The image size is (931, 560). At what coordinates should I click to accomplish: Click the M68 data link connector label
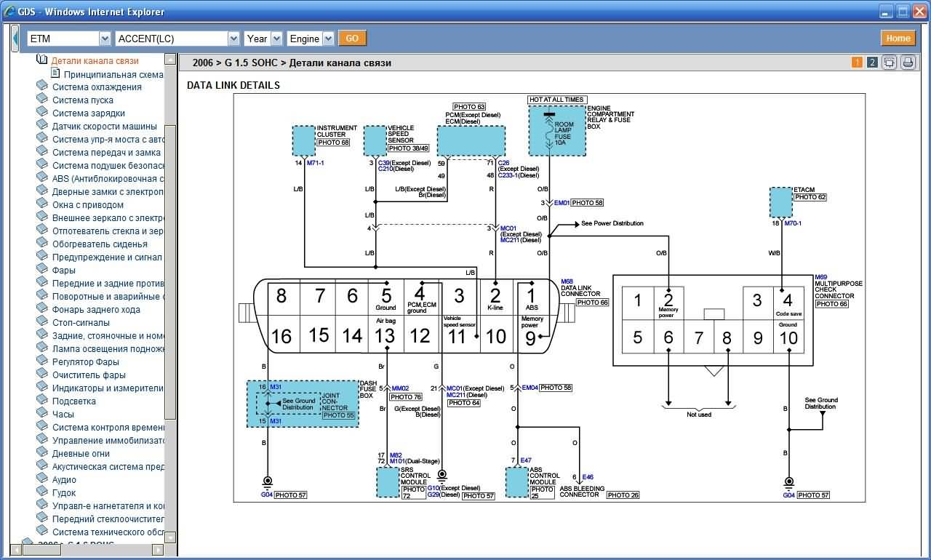(x=567, y=281)
